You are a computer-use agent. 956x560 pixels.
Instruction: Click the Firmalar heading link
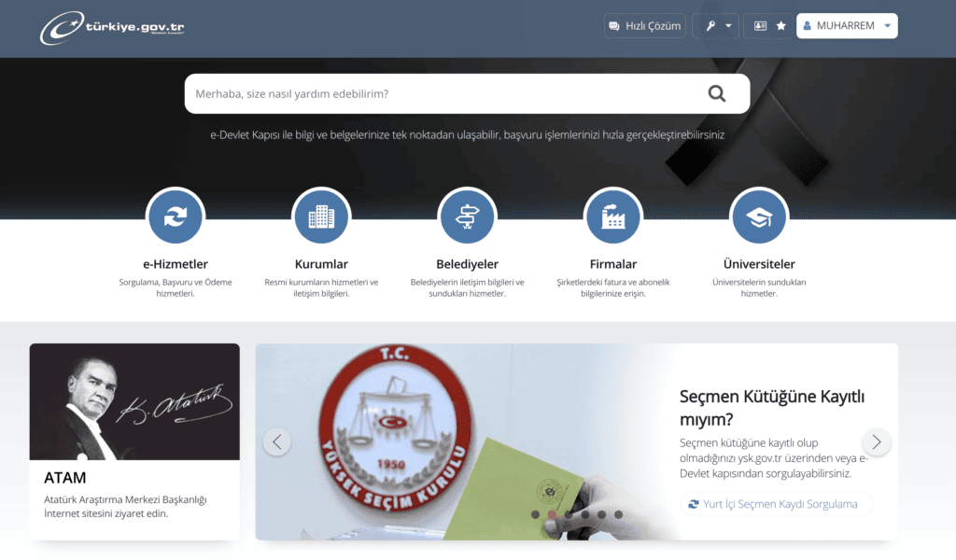(612, 264)
